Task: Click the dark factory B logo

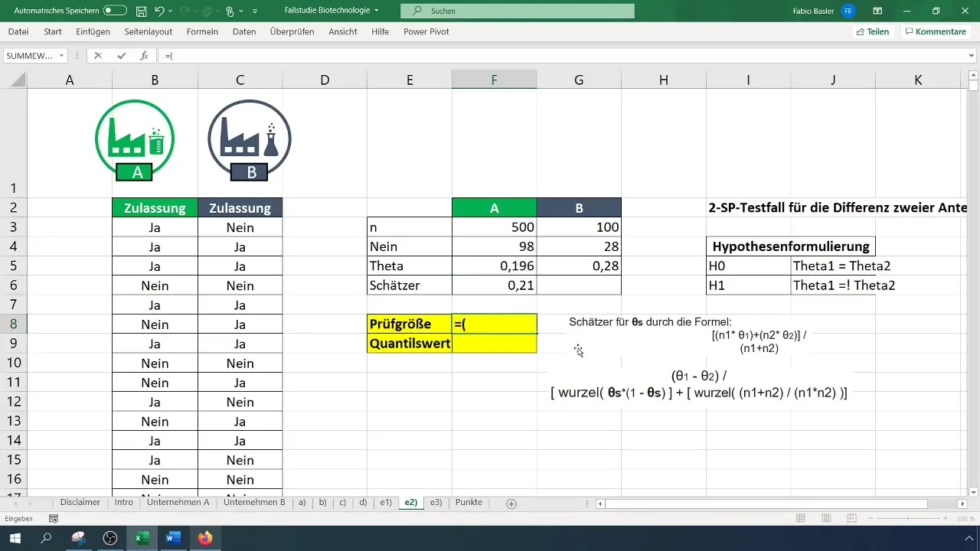Action: pyautogui.click(x=250, y=141)
